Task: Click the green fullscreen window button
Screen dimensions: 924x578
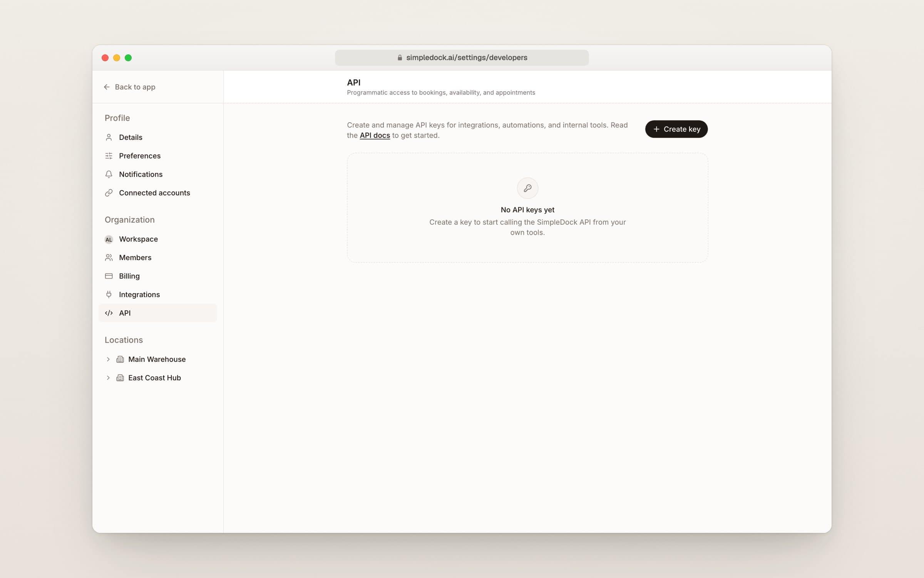Action: [x=128, y=58]
